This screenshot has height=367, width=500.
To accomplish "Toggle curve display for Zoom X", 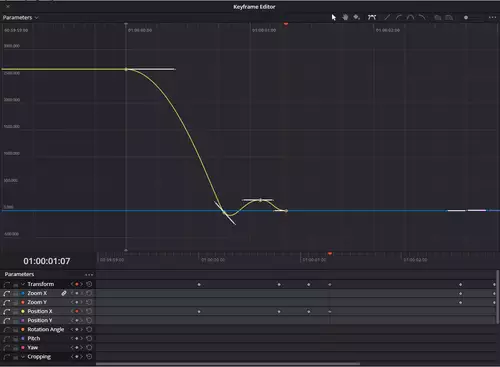I will click(x=7, y=294).
